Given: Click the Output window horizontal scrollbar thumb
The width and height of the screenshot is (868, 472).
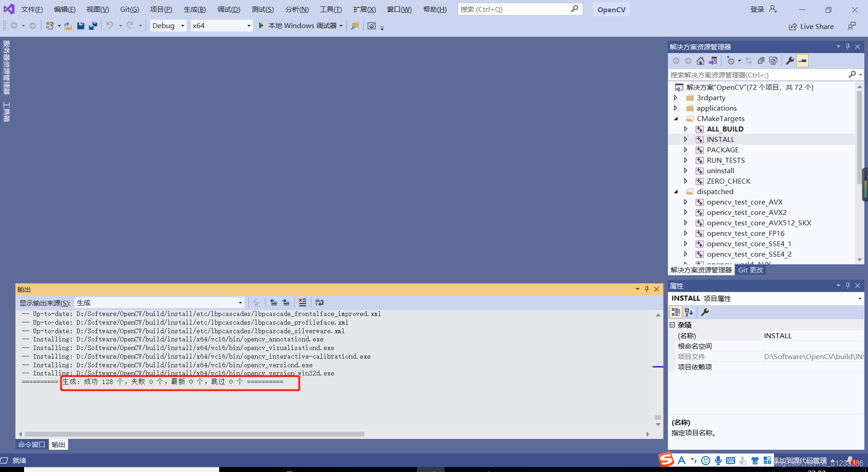Looking at the screenshot, I should click(x=194, y=434).
